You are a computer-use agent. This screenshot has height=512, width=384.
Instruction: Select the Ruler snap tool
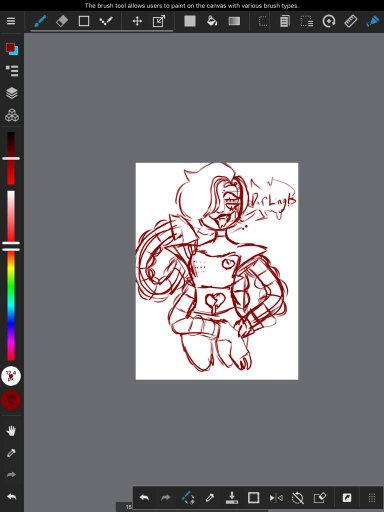pyautogui.click(x=351, y=21)
